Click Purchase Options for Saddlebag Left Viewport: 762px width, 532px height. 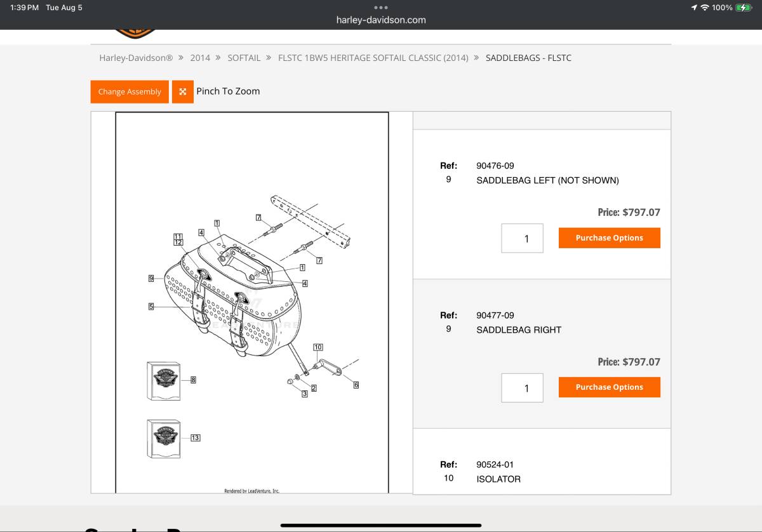click(610, 238)
